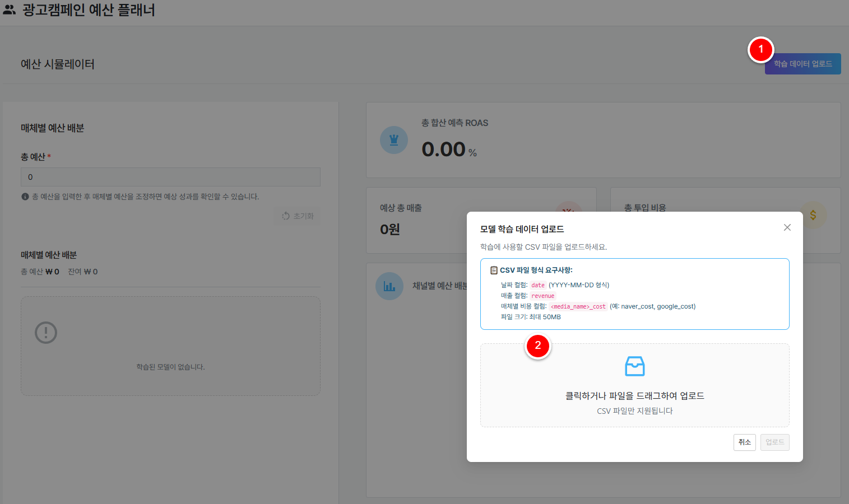Image resolution: width=849 pixels, height=504 pixels.
Task: Click the 초기화 reset button
Action: click(x=298, y=216)
